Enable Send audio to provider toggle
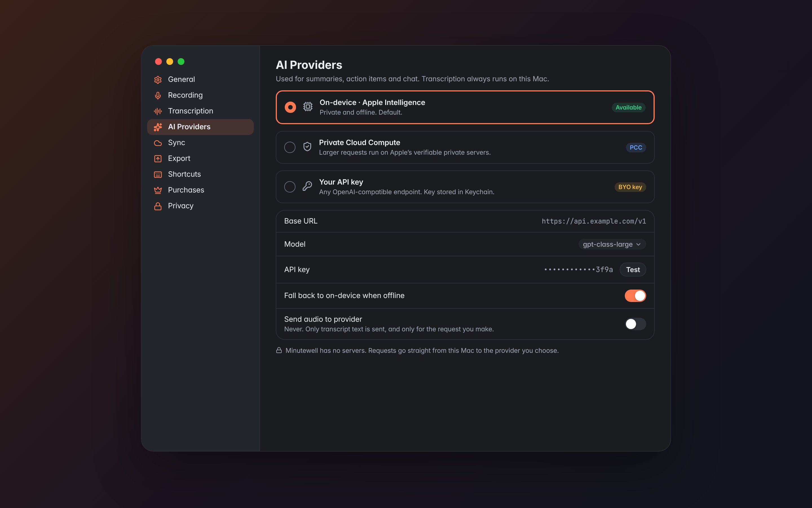The width and height of the screenshot is (812, 508). pyautogui.click(x=635, y=324)
